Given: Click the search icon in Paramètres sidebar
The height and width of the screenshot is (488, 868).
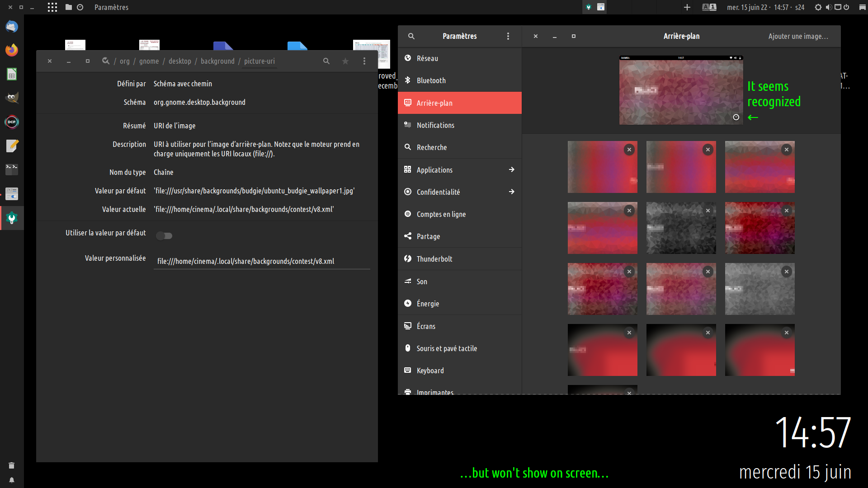Looking at the screenshot, I should (411, 36).
